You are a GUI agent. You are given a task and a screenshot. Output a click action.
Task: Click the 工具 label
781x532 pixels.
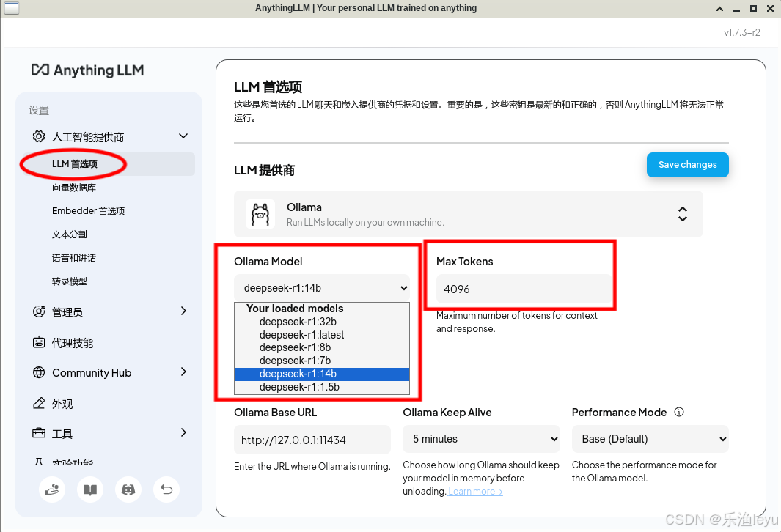pyautogui.click(x=62, y=434)
